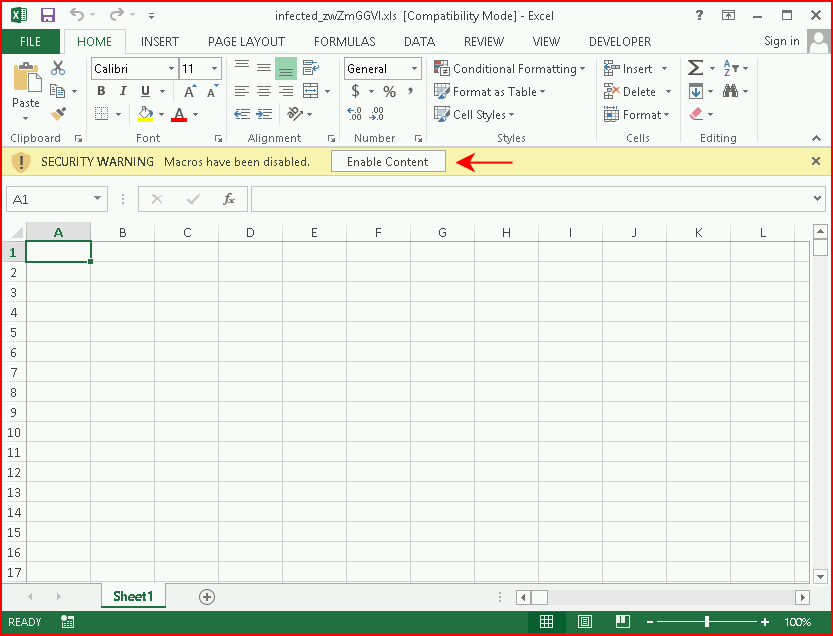This screenshot has height=636, width=833.
Task: Open the Calibri font name dropdown
Action: tap(171, 69)
